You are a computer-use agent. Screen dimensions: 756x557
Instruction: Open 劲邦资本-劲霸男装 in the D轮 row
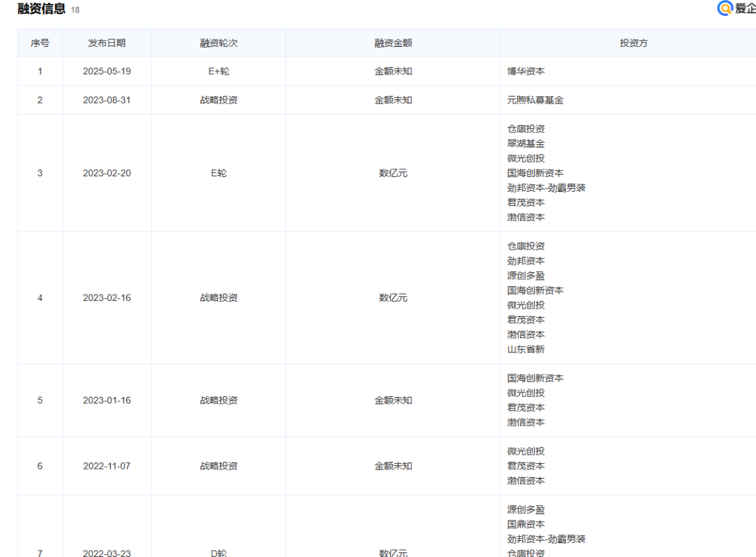(x=546, y=540)
